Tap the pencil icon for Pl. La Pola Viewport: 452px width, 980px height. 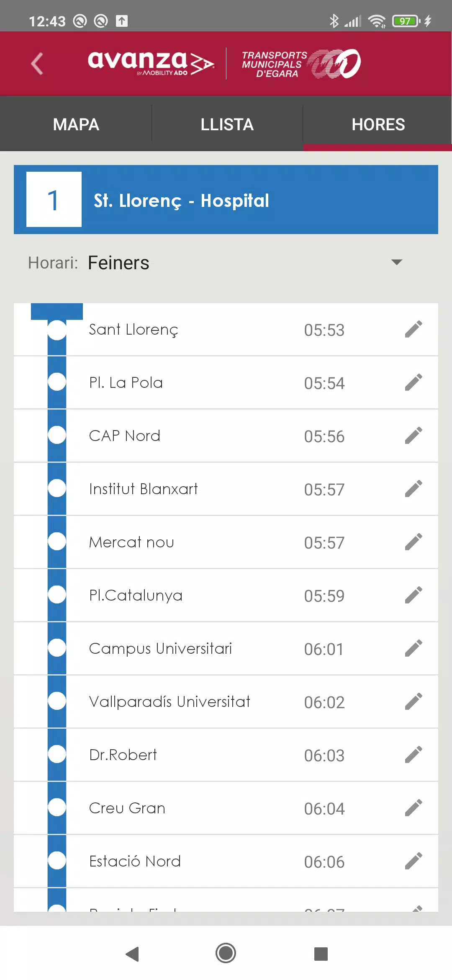click(x=413, y=382)
